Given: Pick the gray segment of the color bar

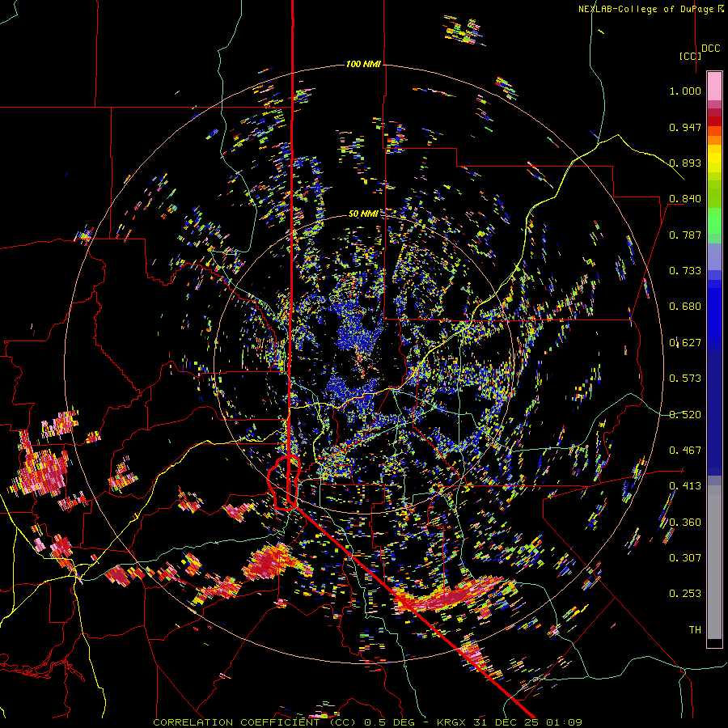Looking at the screenshot, I should click(714, 562).
